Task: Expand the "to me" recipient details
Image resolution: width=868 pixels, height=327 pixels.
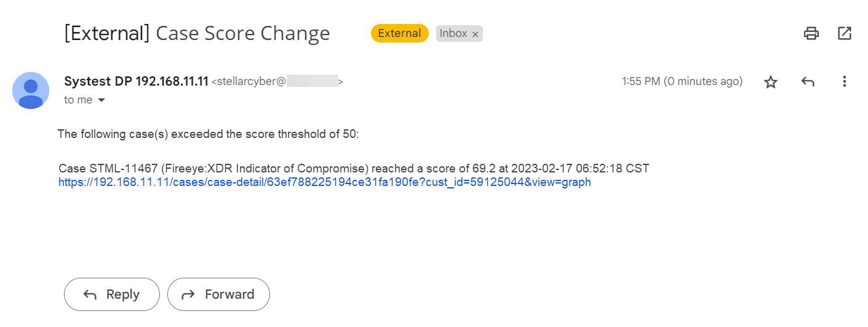Action: (102, 100)
